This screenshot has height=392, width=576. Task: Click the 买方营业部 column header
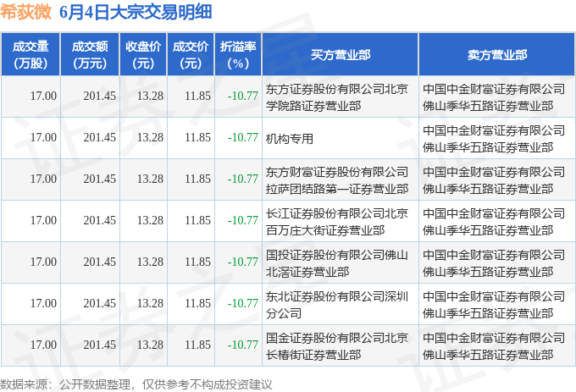341,55
